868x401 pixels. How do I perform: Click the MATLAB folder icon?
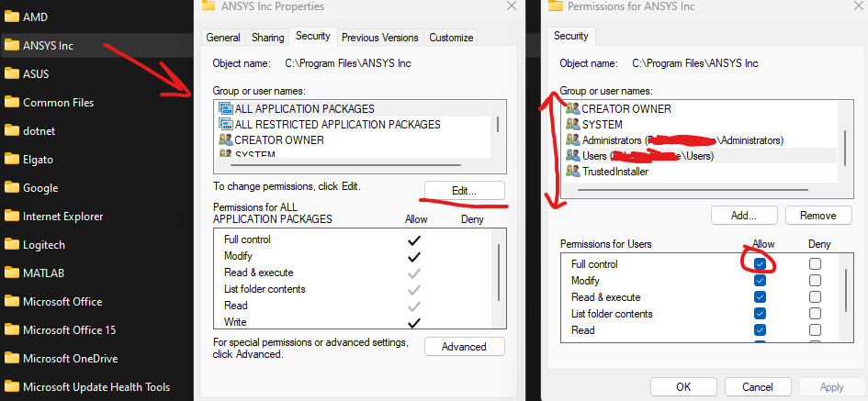11,273
